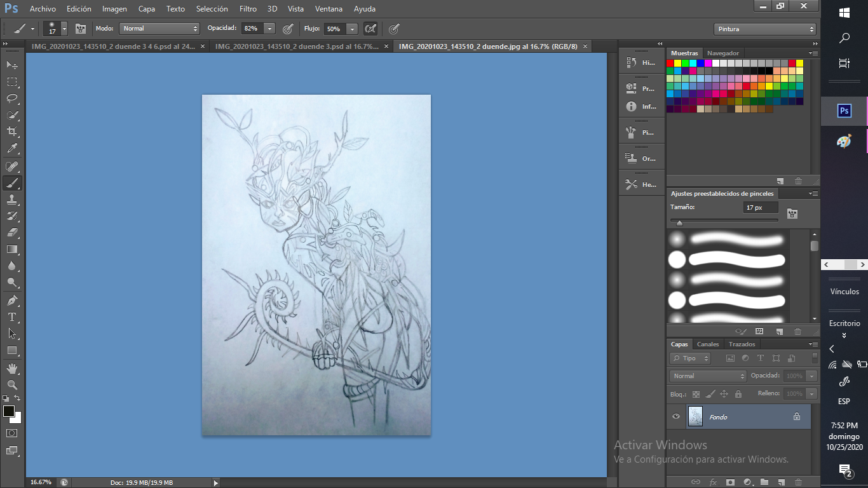Create new group folder in Capas
The height and width of the screenshot is (488, 868).
(764, 482)
